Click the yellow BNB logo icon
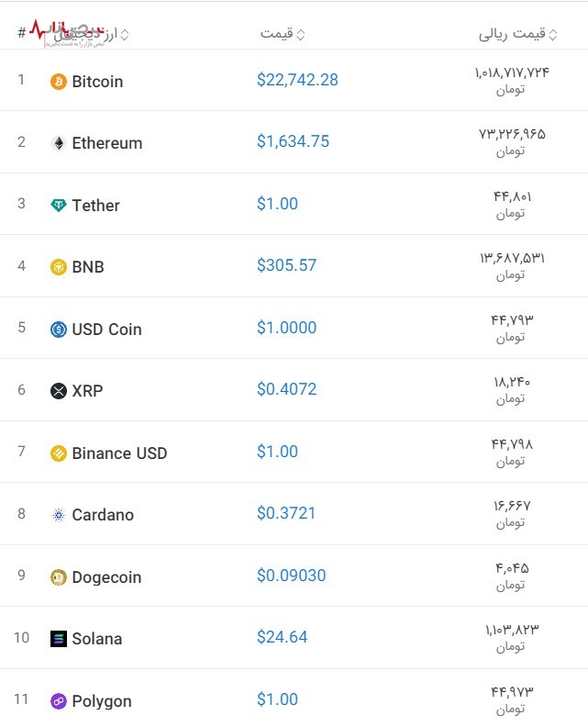The image size is (588, 727). click(x=59, y=267)
